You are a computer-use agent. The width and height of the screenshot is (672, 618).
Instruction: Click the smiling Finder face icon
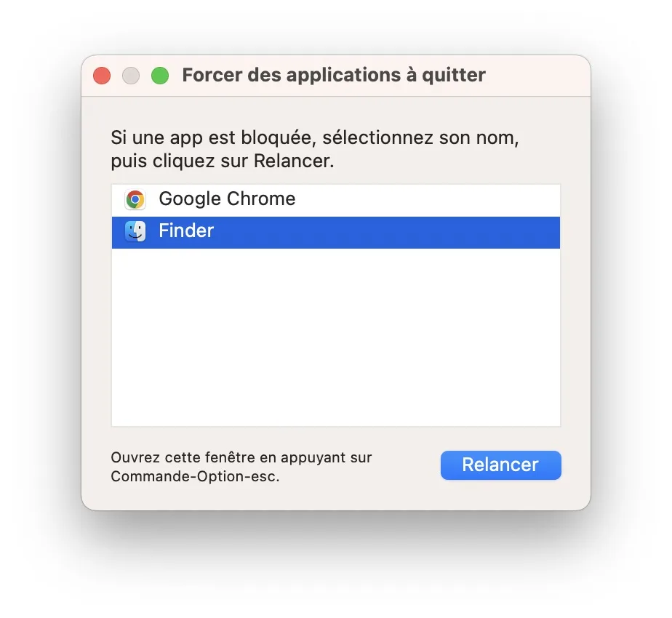point(135,230)
